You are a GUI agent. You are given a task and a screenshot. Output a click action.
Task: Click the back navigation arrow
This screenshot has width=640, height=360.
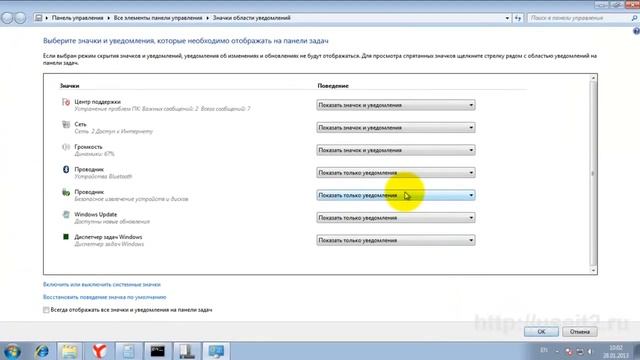click(7, 18)
